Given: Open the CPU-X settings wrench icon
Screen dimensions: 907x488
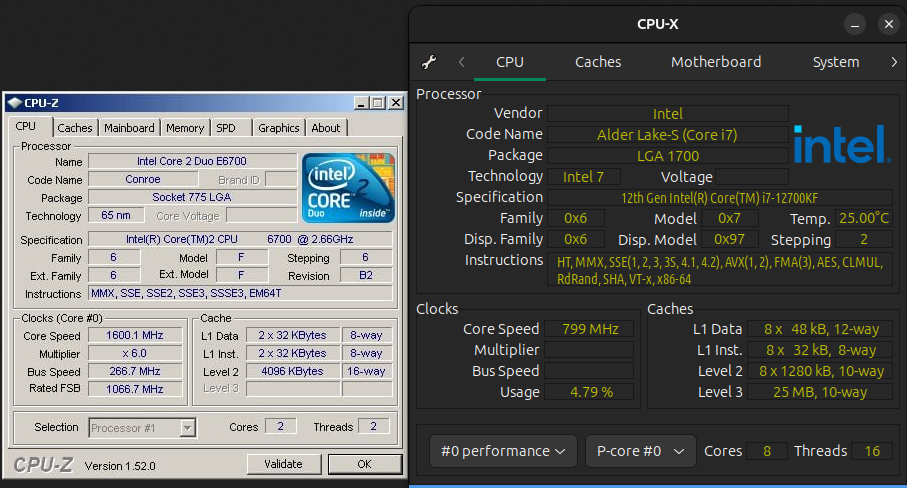Looking at the screenshot, I should (429, 62).
